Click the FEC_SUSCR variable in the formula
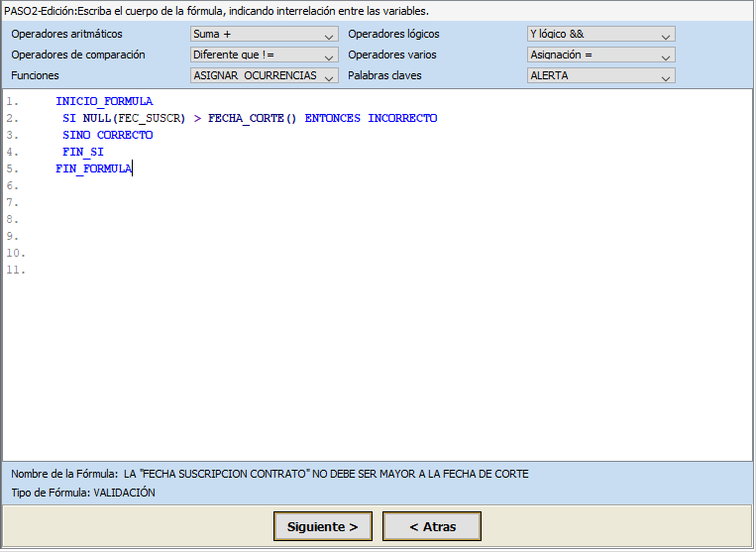The width and height of the screenshot is (756, 552). pos(149,118)
